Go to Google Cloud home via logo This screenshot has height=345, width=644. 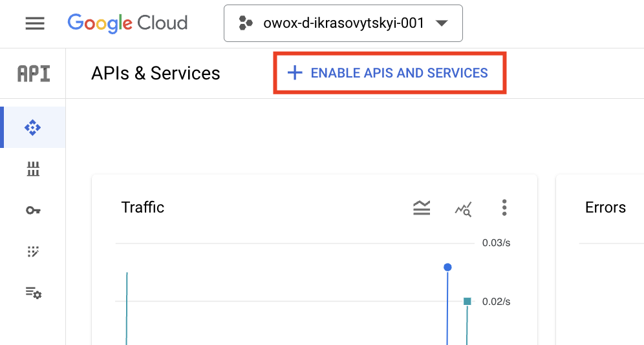click(127, 23)
